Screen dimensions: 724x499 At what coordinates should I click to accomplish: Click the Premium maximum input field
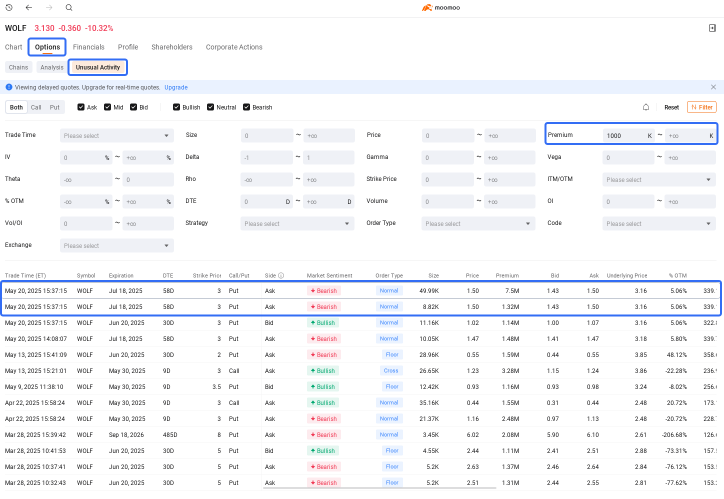coord(690,136)
